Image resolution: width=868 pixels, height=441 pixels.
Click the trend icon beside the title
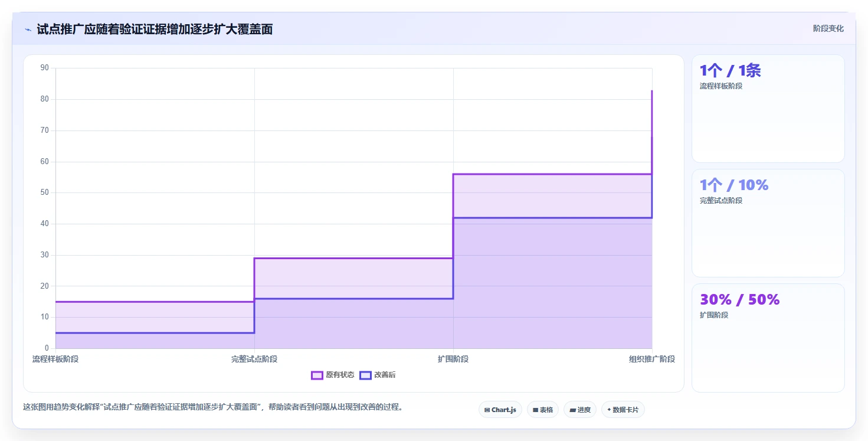pos(28,30)
